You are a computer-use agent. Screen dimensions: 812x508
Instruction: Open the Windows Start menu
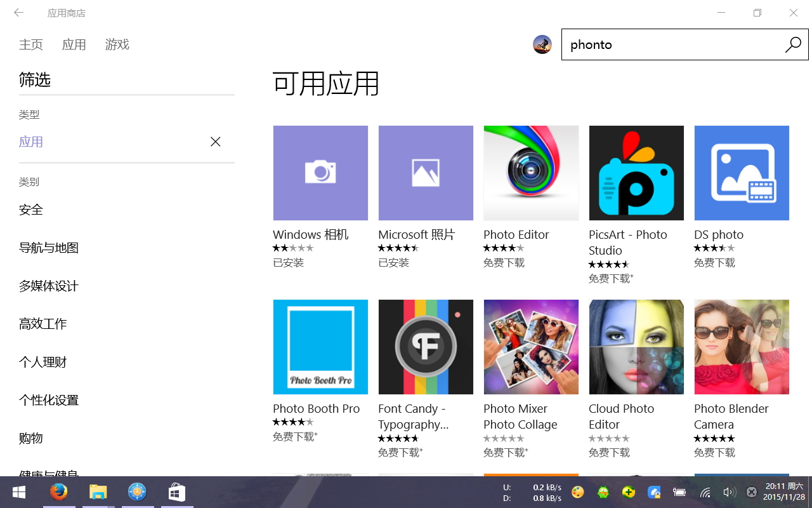(19, 492)
